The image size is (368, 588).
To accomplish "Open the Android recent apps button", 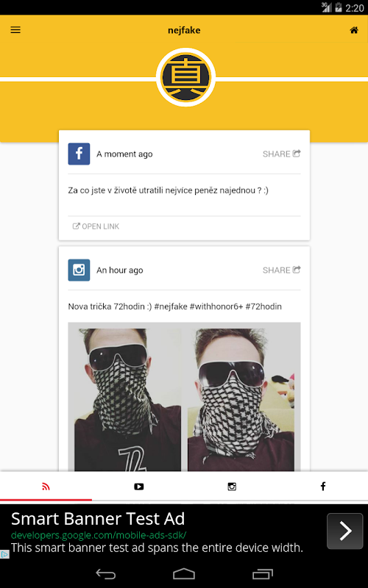I will coord(263,574).
